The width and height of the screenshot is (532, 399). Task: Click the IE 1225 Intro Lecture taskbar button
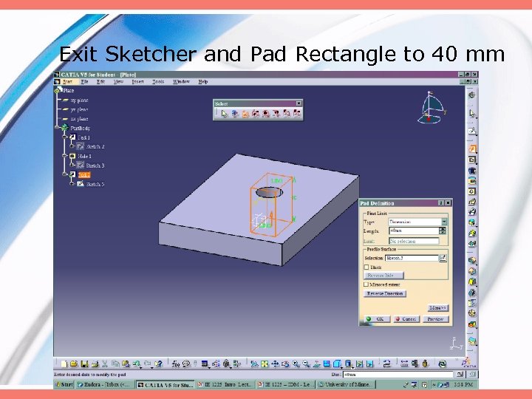(x=225, y=384)
